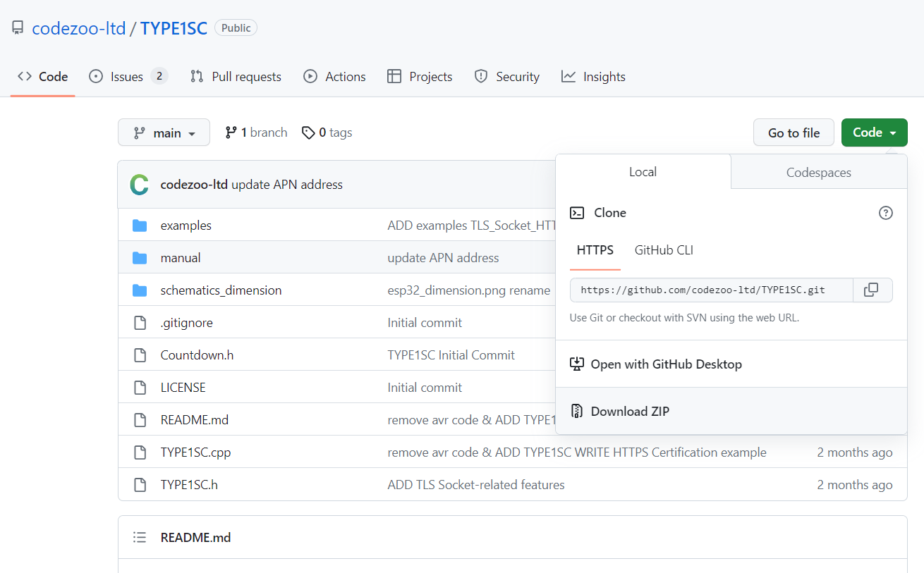Switch to the Code tab
This screenshot has height=573, width=924.
click(x=43, y=77)
